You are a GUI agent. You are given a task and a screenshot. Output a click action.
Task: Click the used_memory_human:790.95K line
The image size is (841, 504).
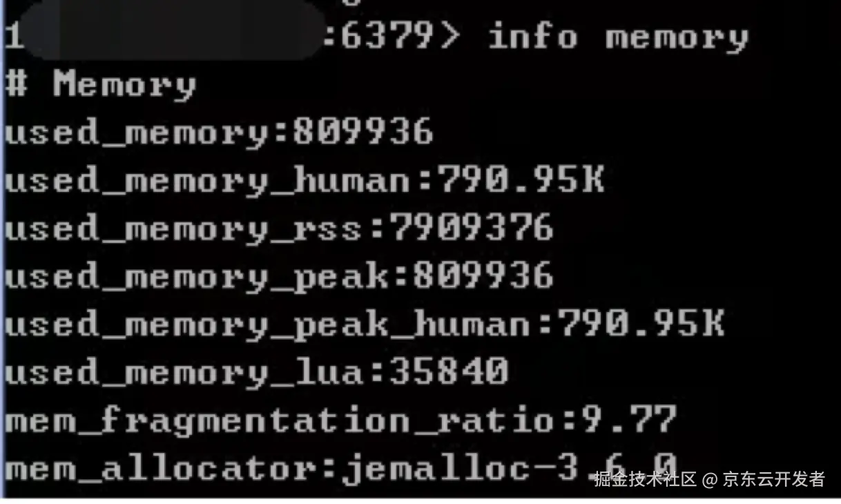[x=304, y=181]
